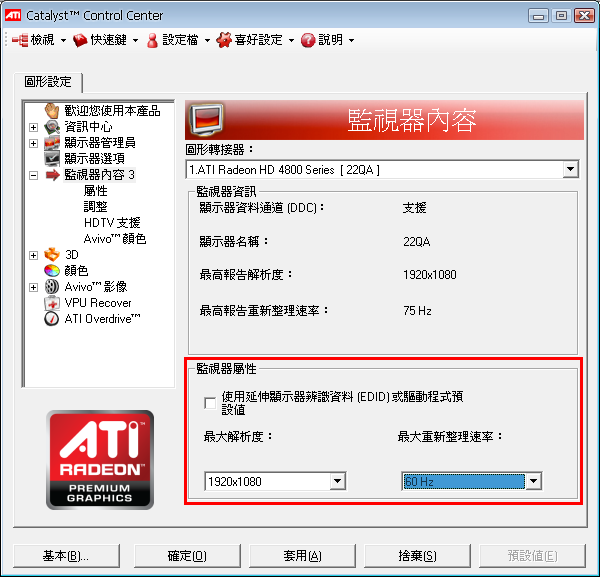Expand the 顯示器管理員 tree node
600x577 pixels.
33,143
